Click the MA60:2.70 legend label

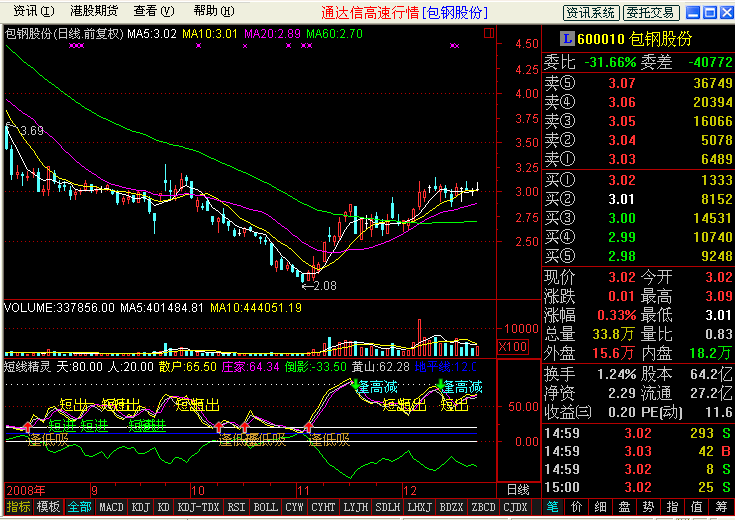[334, 34]
